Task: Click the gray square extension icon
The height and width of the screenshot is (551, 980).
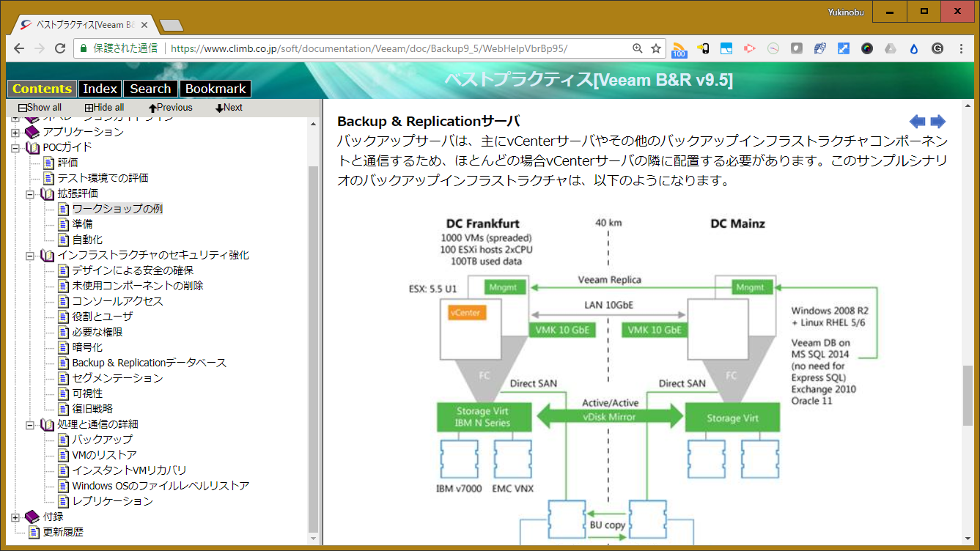Action: coord(796,49)
